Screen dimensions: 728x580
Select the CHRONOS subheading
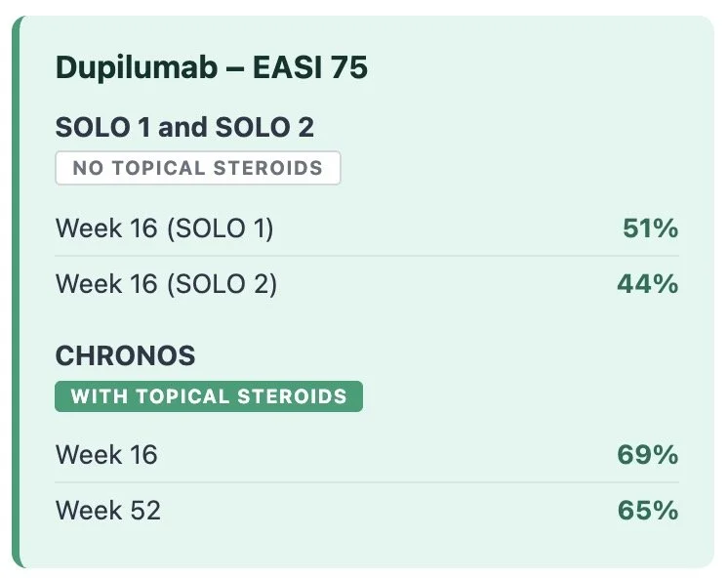pos(125,355)
